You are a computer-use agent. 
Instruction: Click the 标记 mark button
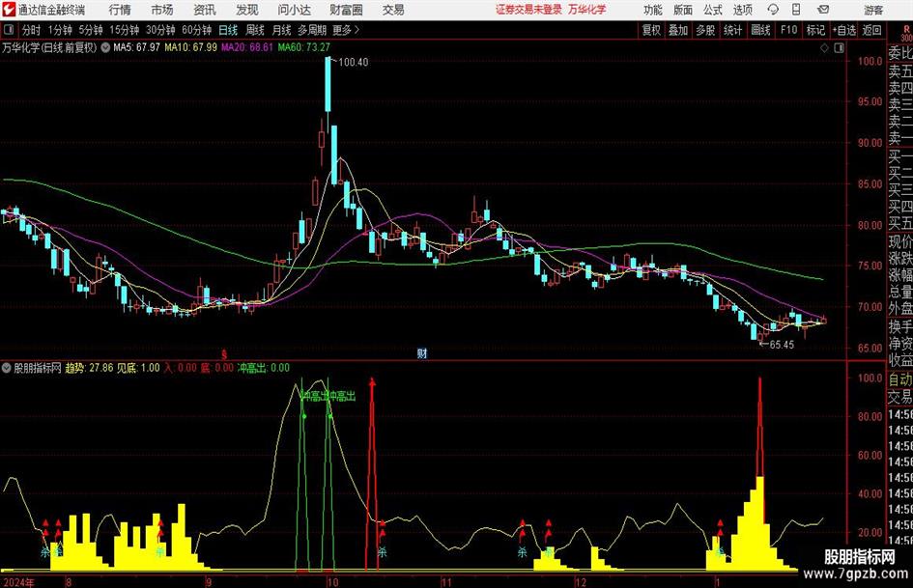tap(815, 30)
